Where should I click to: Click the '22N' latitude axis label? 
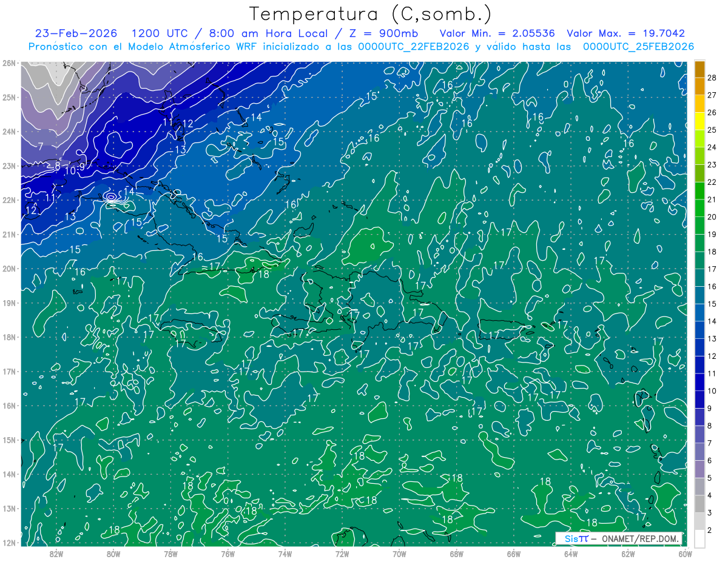8,200
